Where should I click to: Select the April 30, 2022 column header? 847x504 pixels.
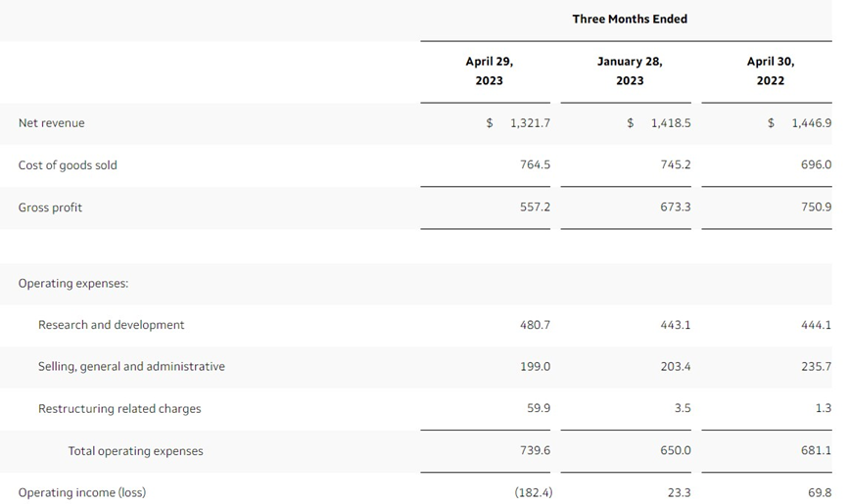pos(771,70)
